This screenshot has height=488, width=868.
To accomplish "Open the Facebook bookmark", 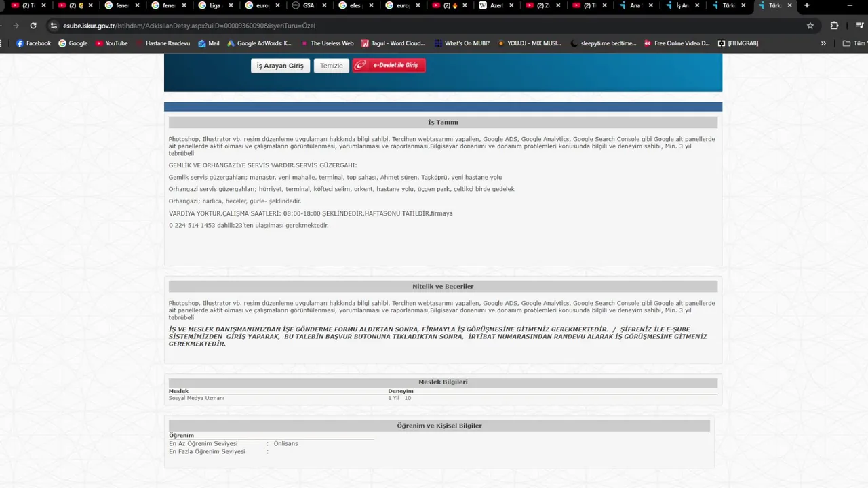I will 33,43.
